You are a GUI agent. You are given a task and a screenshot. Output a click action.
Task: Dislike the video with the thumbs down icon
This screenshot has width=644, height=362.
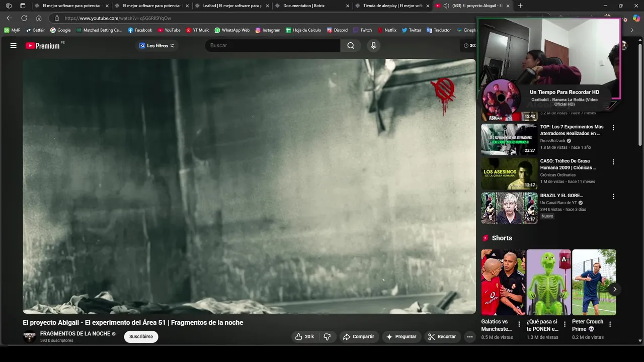(x=327, y=337)
